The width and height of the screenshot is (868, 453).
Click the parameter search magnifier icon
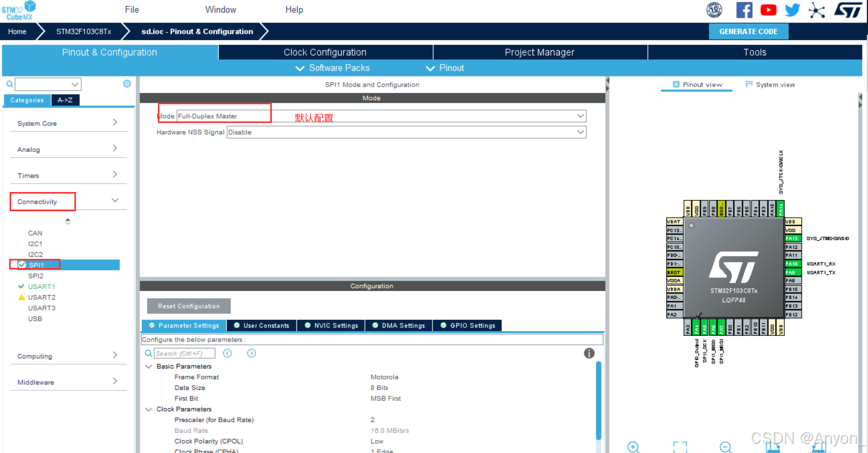coord(149,353)
